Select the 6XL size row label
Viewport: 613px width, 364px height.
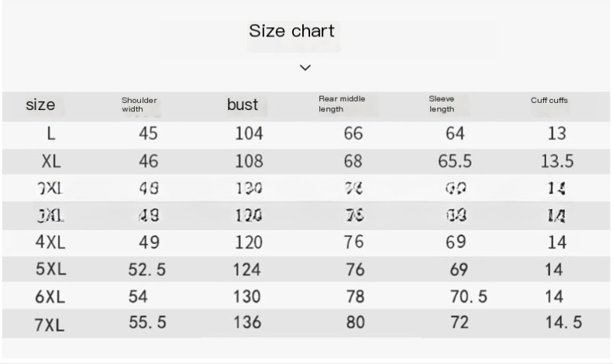(51, 297)
